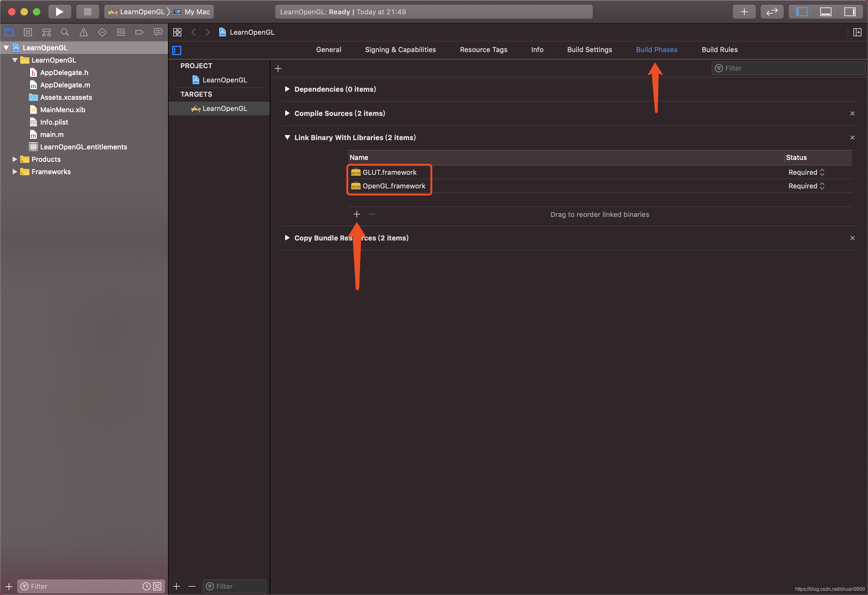The height and width of the screenshot is (595, 868).
Task: Select the Build Phases tab
Action: [x=657, y=50]
